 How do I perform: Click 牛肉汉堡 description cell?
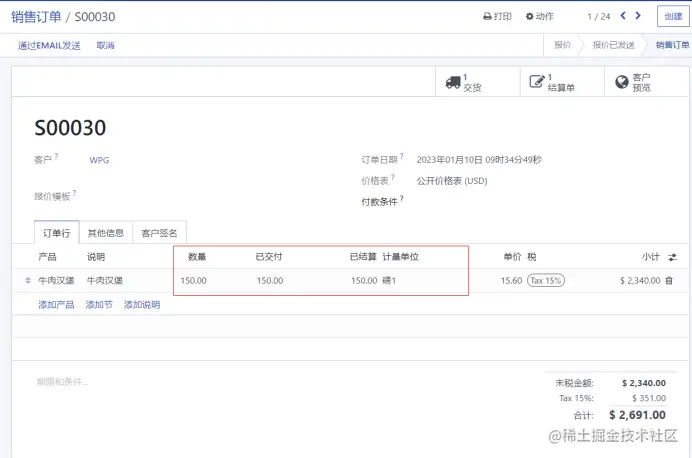(x=105, y=281)
